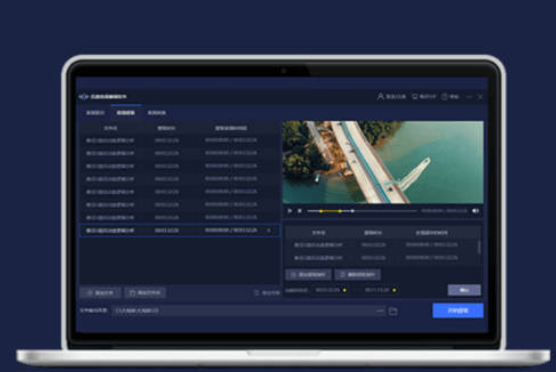This screenshot has width=556, height=372.
Task: Set end time with its yellow dot
Action: coord(394,290)
